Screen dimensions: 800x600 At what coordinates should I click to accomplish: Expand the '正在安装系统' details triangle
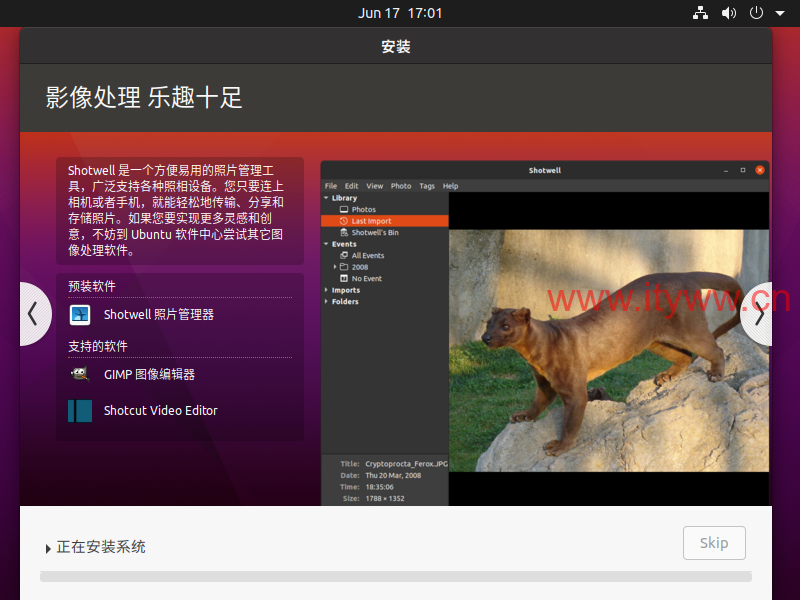pos(48,548)
